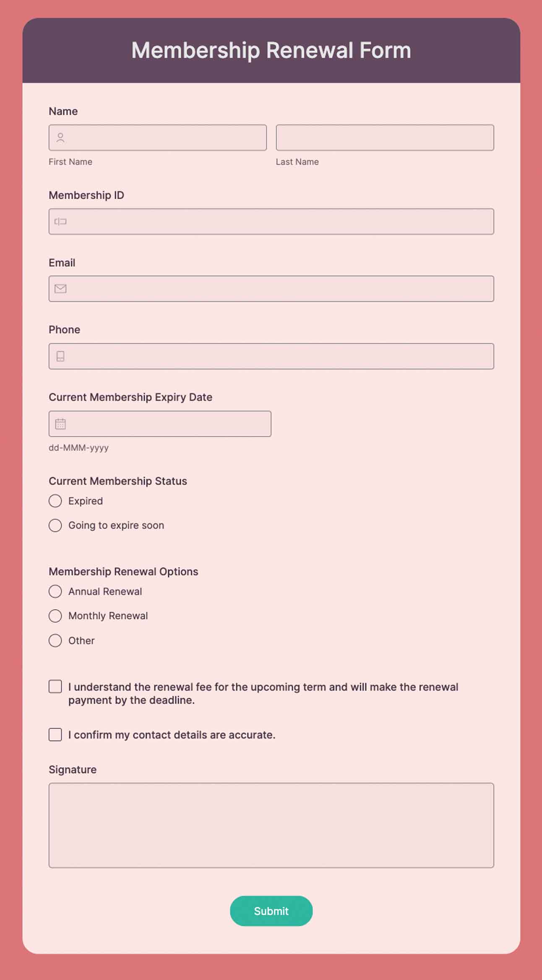Click the ID card icon in Membership ID field
Screen dimensions: 542x980
coord(60,221)
